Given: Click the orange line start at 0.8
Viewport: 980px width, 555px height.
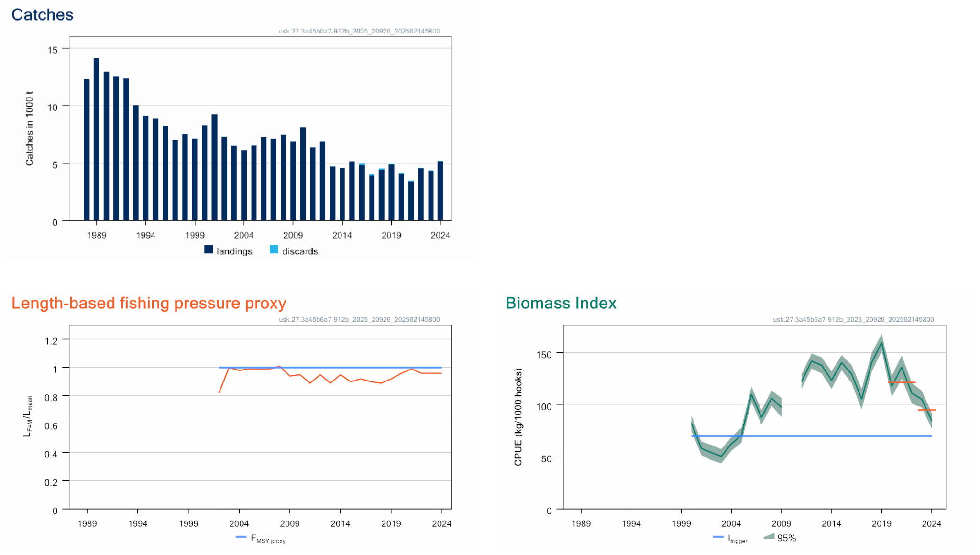Looking at the screenshot, I should (220, 392).
